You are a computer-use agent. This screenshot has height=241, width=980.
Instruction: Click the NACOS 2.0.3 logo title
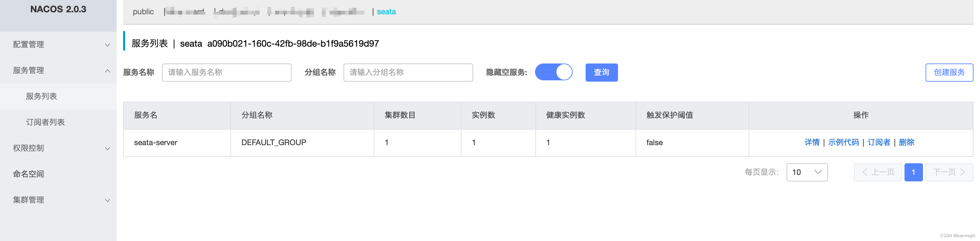click(58, 9)
